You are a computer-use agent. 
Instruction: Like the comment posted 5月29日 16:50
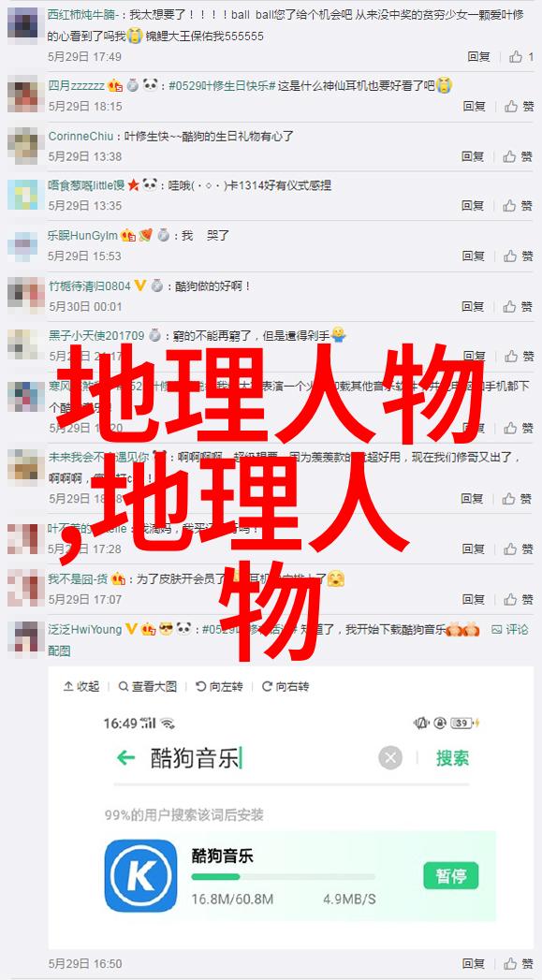519,964
